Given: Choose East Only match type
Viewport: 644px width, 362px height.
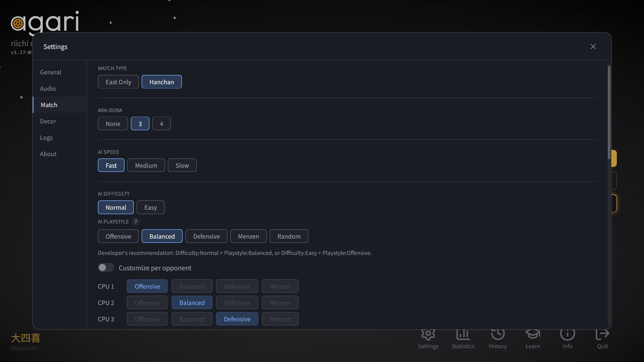Looking at the screenshot, I should [x=118, y=82].
